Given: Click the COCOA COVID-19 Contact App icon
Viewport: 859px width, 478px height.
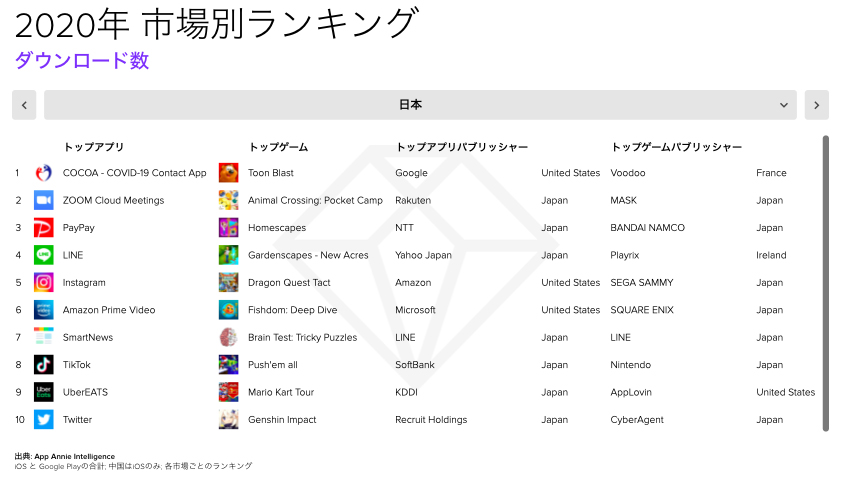Looking at the screenshot, I should pos(44,173).
